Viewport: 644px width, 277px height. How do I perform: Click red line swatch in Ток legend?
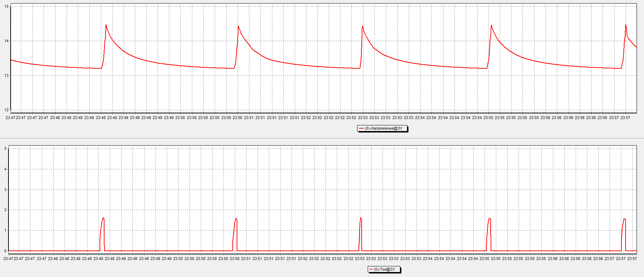[371, 270]
